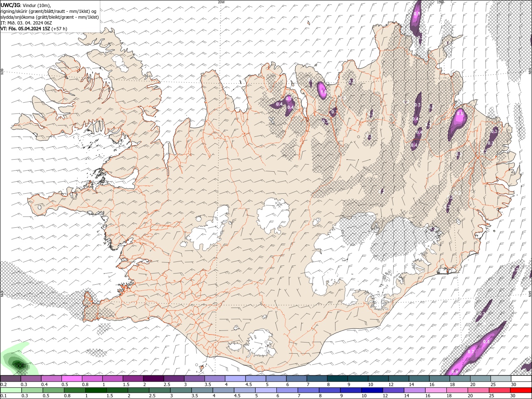Pick the pink 0.5 snow legend swatch
The image size is (532, 399).
point(71,379)
